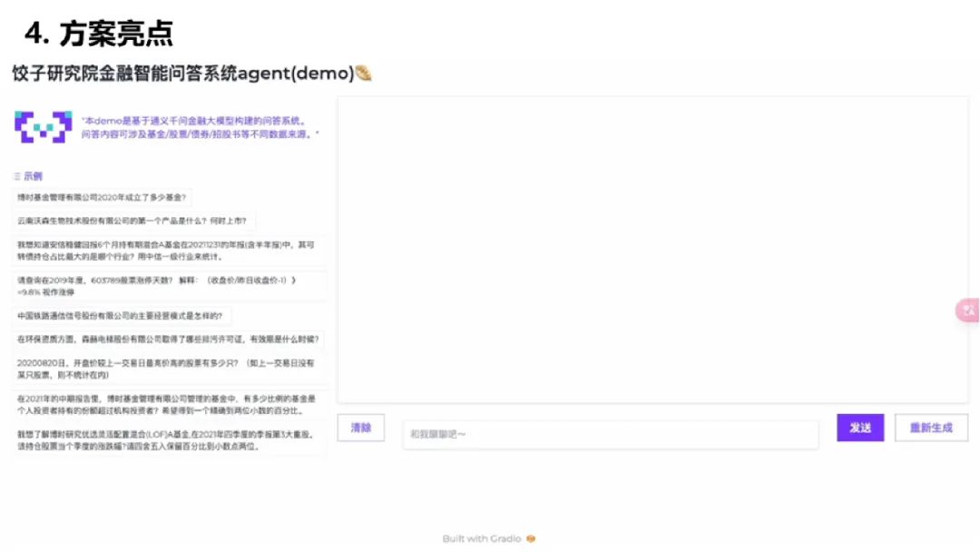
Task: Select example about 博时研究优选 LOF top-3 holding
Action: 168,440
